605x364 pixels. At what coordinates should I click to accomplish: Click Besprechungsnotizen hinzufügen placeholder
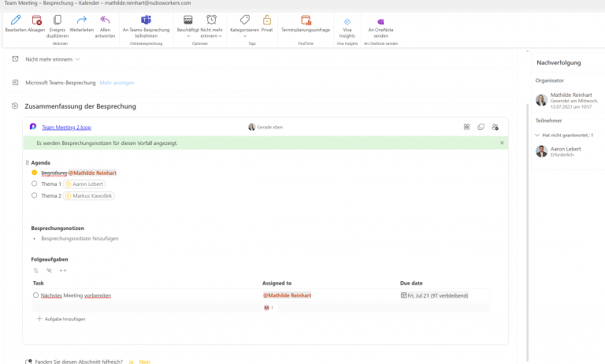(80, 239)
